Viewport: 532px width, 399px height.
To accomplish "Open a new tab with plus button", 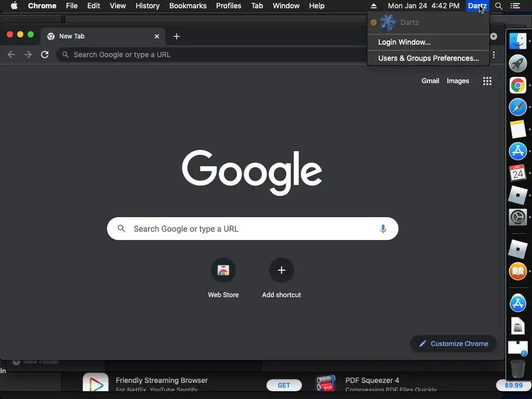I will [x=177, y=36].
